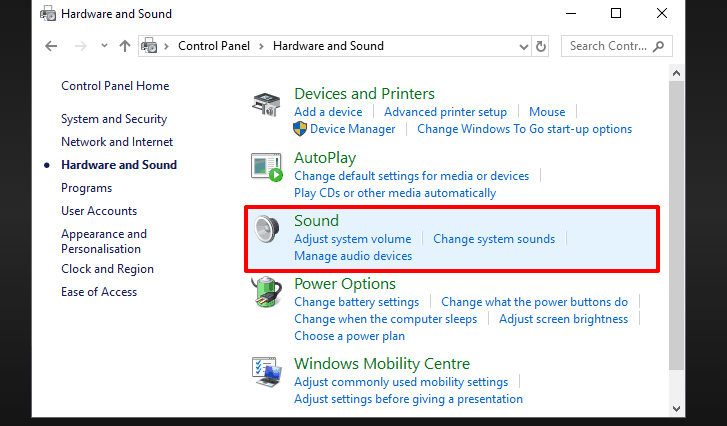The width and height of the screenshot is (727, 426).
Task: Click the Devices and Printers icon
Action: [266, 105]
